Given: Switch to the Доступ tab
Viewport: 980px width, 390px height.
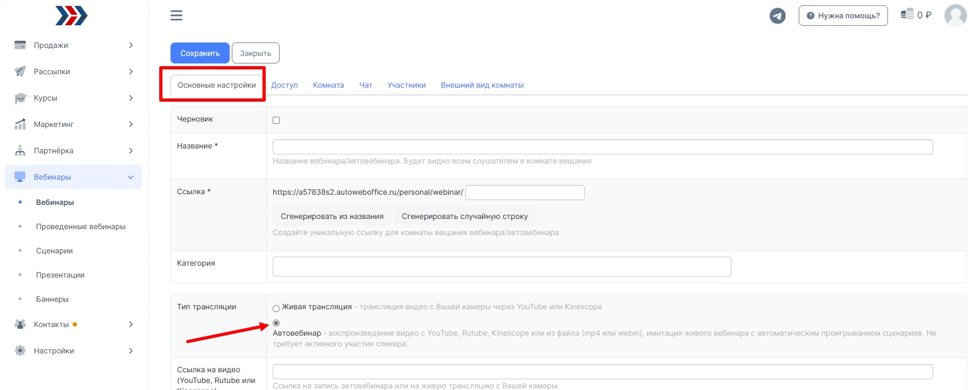Looking at the screenshot, I should click(x=285, y=85).
